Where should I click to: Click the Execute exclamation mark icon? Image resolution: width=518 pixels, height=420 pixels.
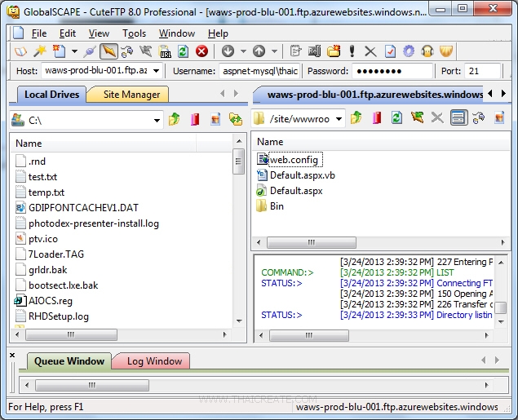tap(352, 51)
